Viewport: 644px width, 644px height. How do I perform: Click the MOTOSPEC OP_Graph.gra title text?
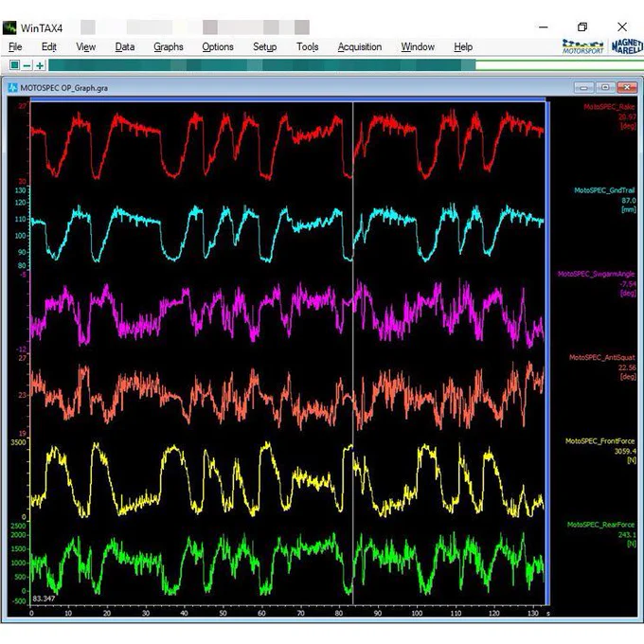64,88
